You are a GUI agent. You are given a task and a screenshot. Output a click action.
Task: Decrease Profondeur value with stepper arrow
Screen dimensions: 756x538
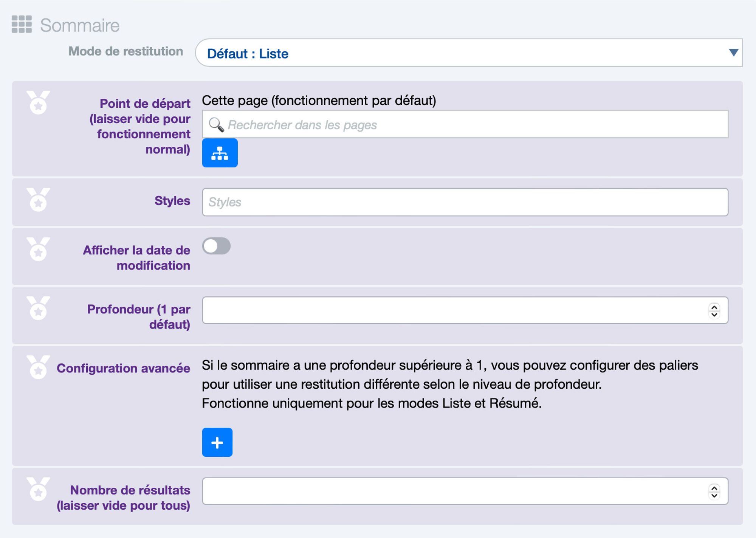[x=714, y=314]
